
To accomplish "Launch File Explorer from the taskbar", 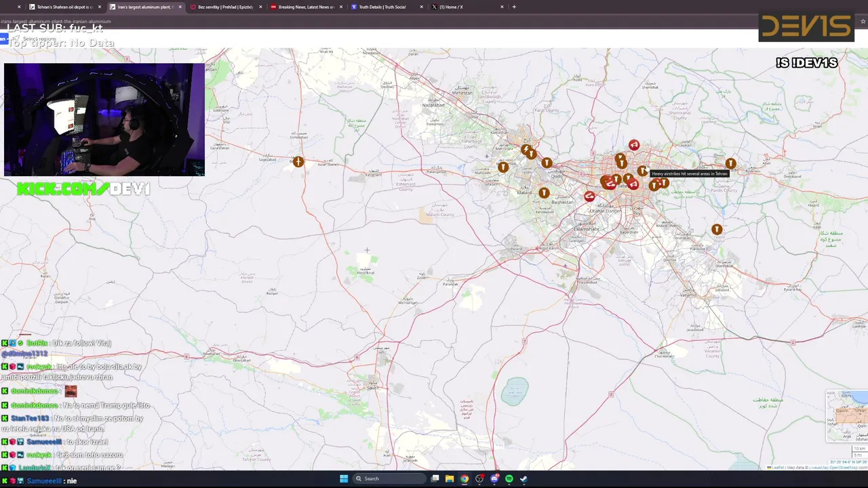I will tap(449, 479).
